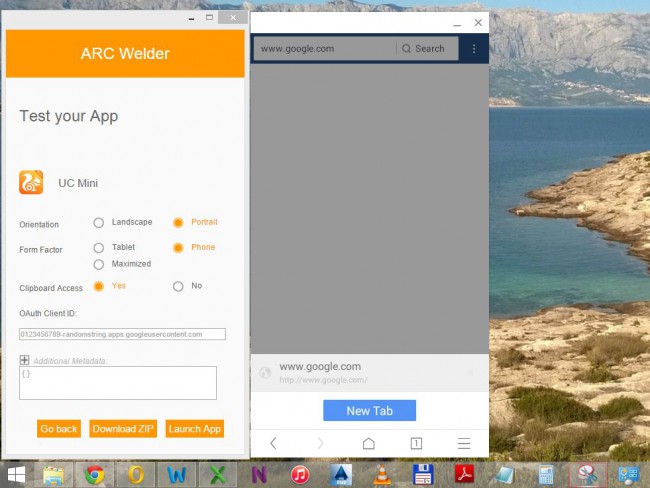Viewport: 650px width, 488px height.
Task: Close the www.google.com tab entry
Action: [x=471, y=373]
